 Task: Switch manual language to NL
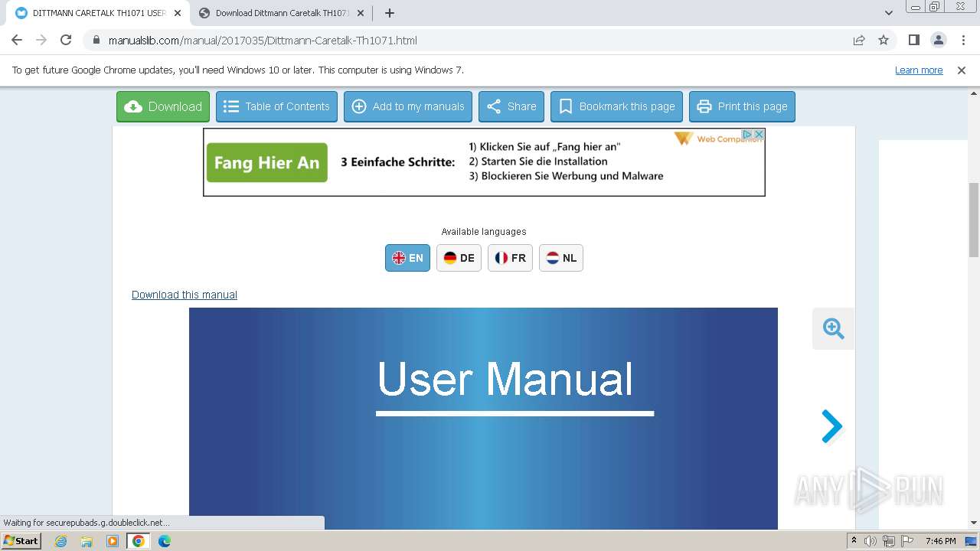point(561,258)
